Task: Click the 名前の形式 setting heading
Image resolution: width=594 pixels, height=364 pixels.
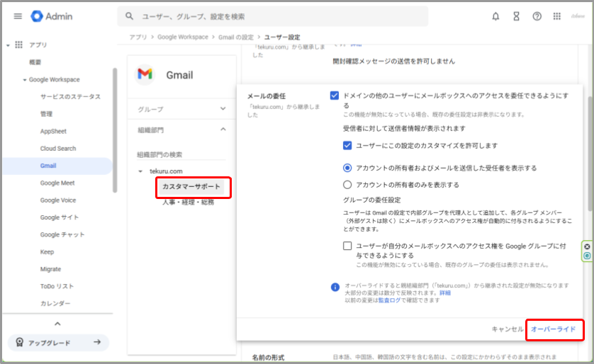Action: 268,358
